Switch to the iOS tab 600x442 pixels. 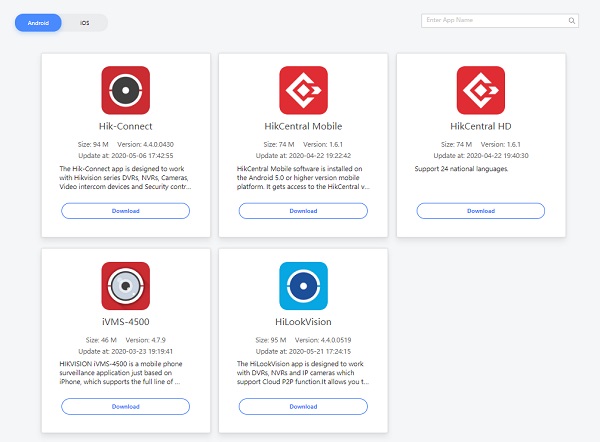[x=85, y=22]
